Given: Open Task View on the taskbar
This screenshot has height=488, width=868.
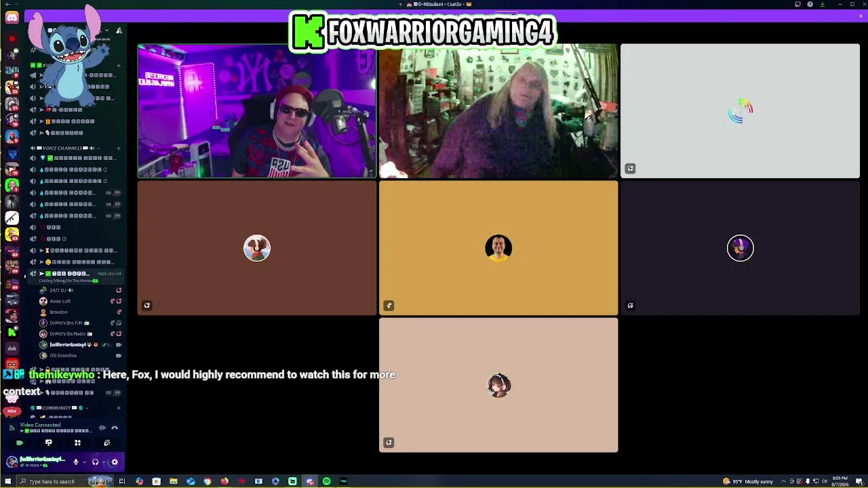Looking at the screenshot, I should tap(122, 481).
